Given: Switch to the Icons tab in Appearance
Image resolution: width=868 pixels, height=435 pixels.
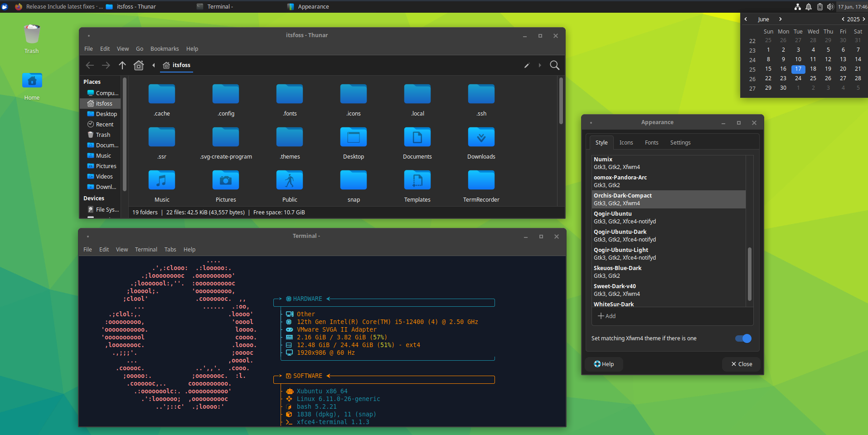Looking at the screenshot, I should (626, 143).
